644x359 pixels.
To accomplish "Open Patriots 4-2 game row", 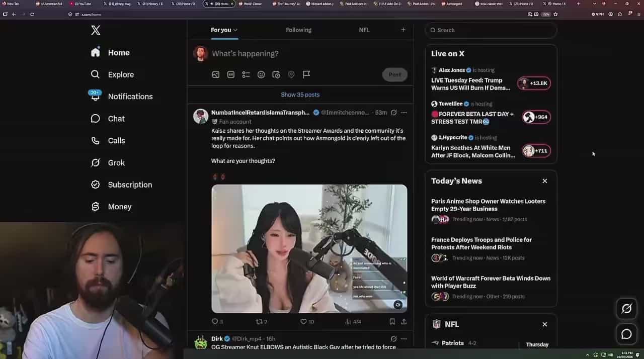I will 475,343.
